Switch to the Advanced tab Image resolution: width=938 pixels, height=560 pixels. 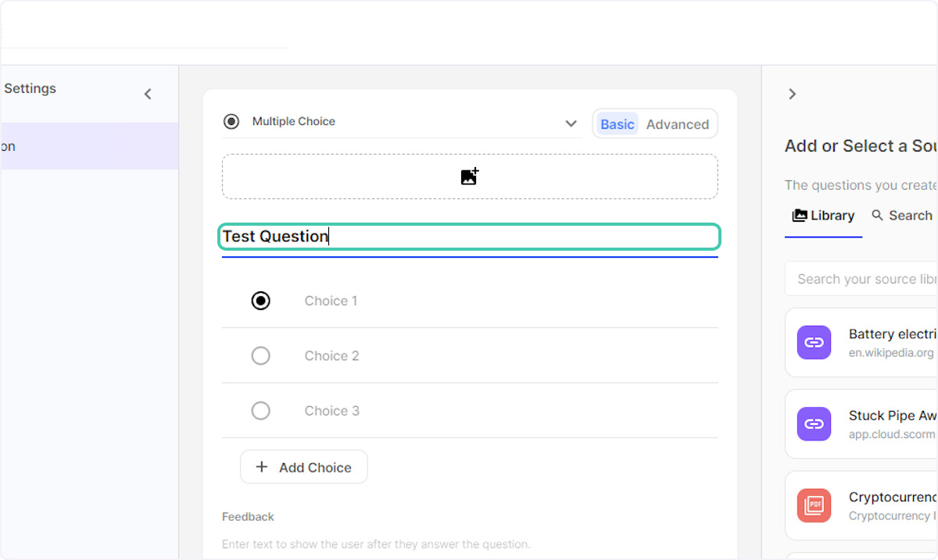point(677,123)
